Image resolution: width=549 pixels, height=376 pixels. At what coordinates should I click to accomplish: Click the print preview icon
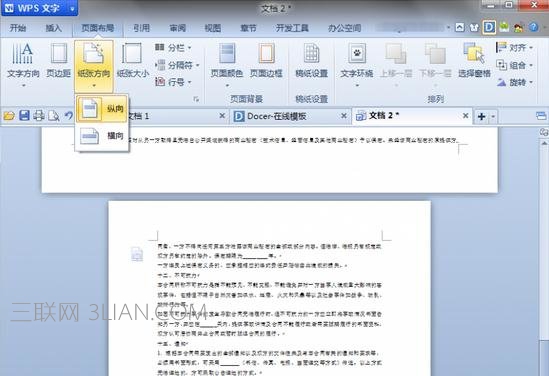click(x=54, y=116)
